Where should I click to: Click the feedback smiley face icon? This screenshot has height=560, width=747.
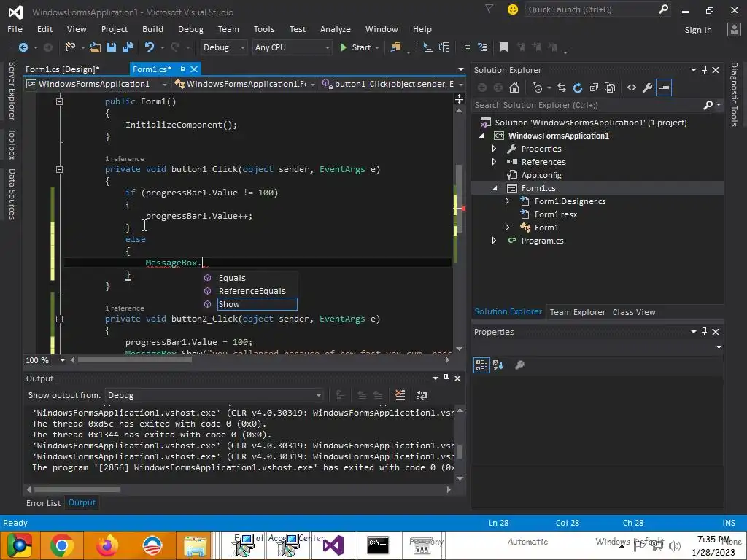point(513,9)
